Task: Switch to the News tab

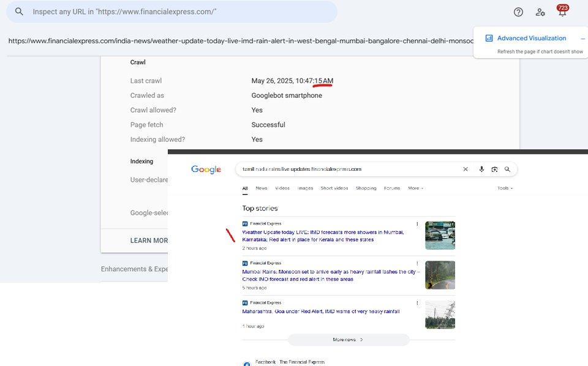Action: [x=262, y=188]
